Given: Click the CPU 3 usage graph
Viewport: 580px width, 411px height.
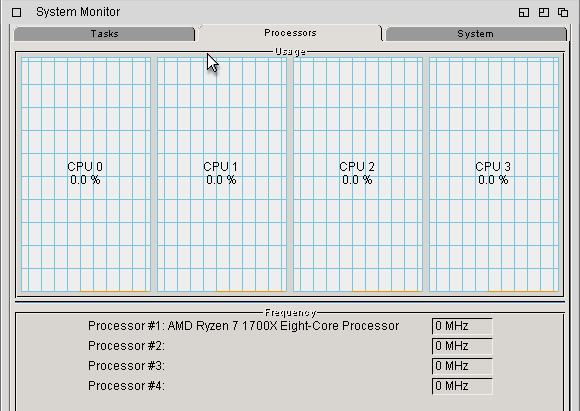Looking at the screenshot, I should pyautogui.click(x=494, y=174).
